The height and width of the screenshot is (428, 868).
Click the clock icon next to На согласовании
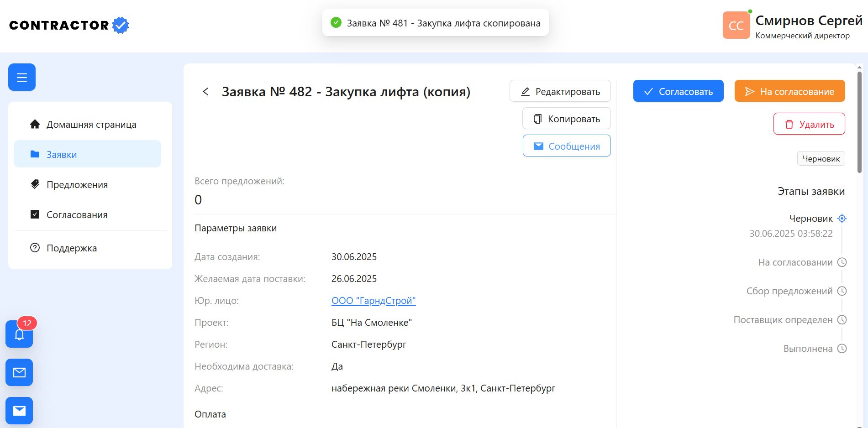click(842, 262)
